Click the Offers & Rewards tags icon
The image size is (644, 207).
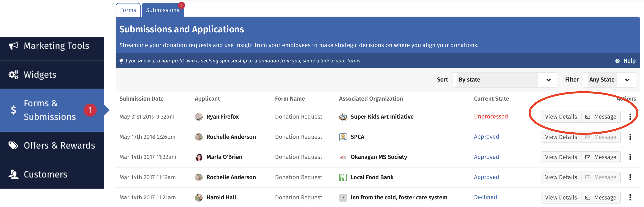[14, 145]
